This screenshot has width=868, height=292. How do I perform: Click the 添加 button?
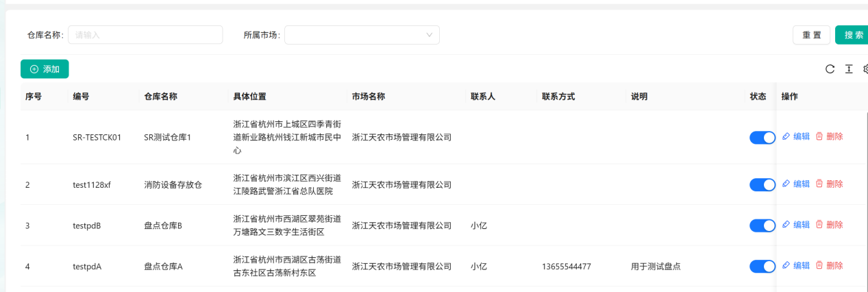(45, 69)
